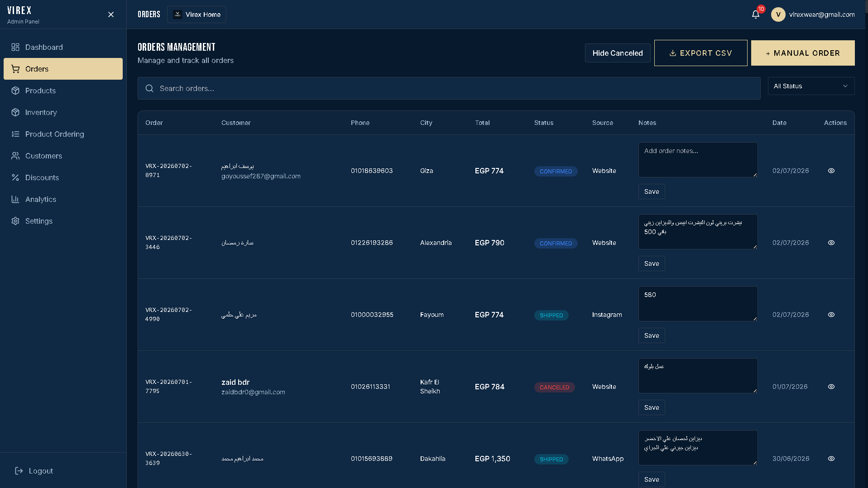Open the Analytics section
868x488 pixels.
click(63, 199)
